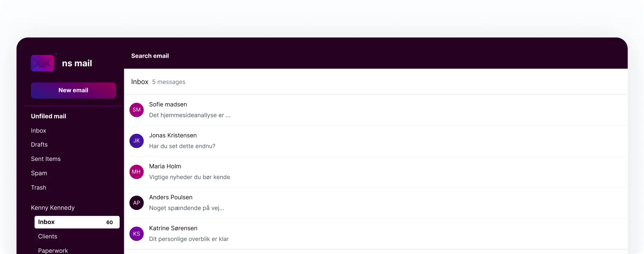Click the ns mail title text
Screen dimensions: 644x254
[77, 63]
